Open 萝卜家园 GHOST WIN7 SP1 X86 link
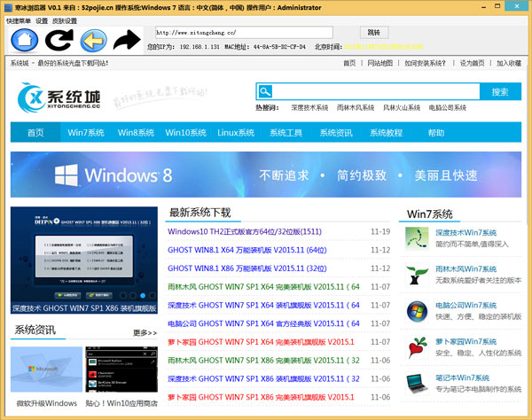This screenshot has height=420, width=532. (261, 397)
